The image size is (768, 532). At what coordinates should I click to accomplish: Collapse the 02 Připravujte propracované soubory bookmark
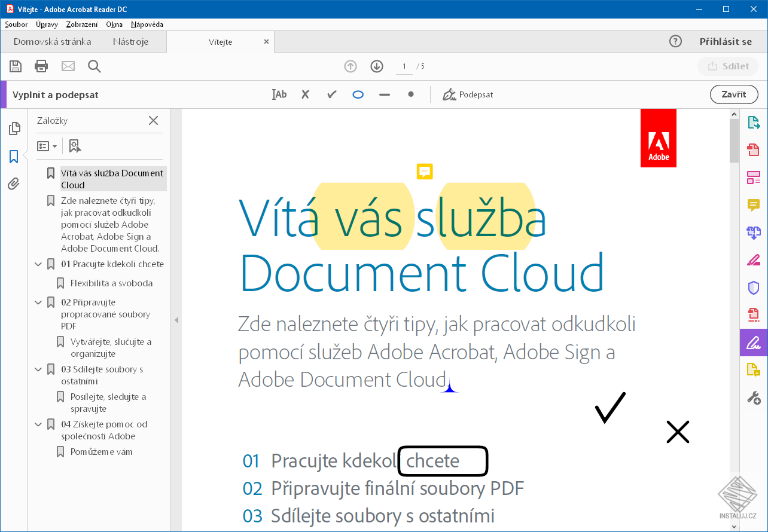pos(38,302)
